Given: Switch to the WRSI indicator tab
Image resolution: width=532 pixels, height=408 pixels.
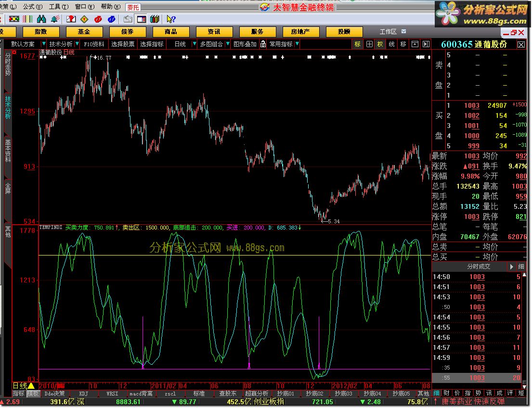Looking at the screenshot, I should tap(112, 394).
